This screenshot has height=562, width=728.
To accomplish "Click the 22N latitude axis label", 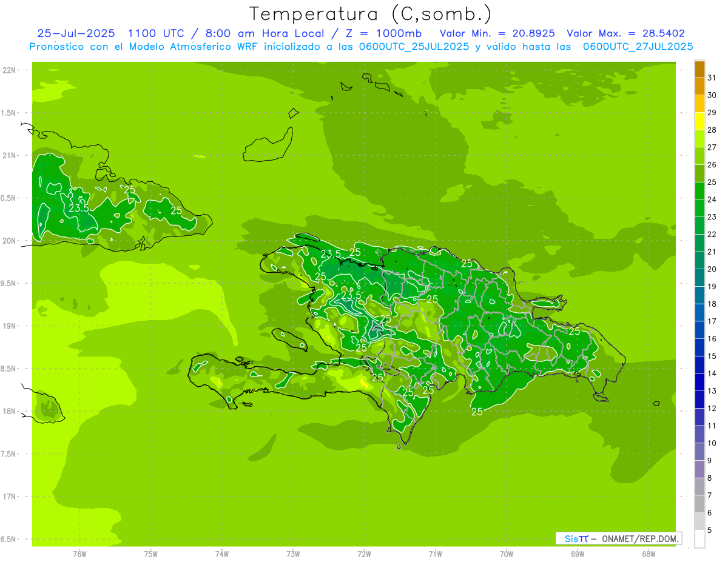I will point(9,70).
